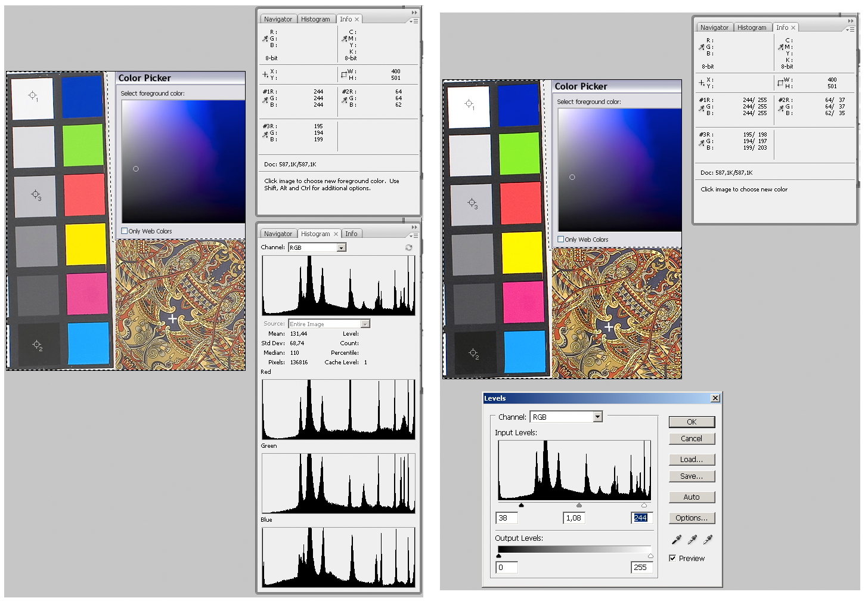
Task: Enable Only Web Colors in left Color Picker
Action: [125, 231]
